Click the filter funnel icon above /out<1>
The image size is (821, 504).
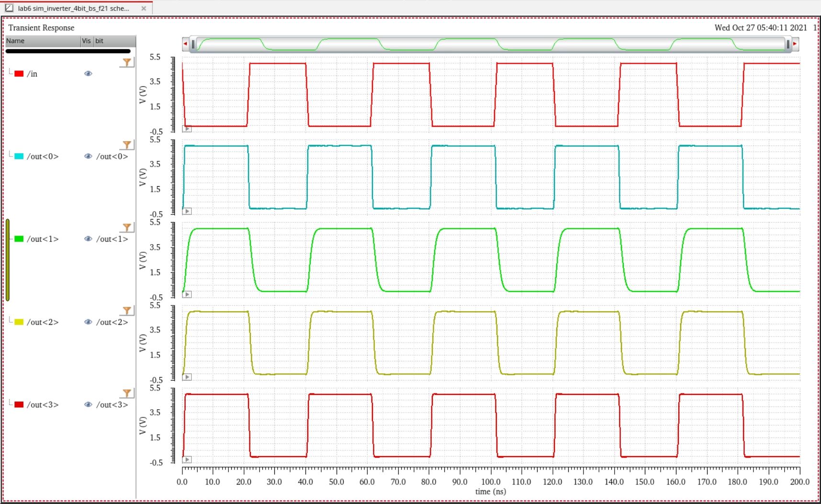pyautogui.click(x=127, y=227)
